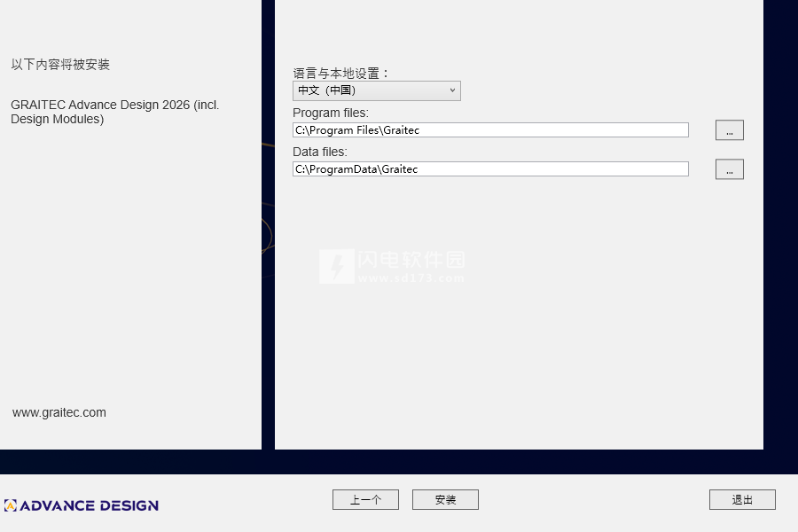Click the 语言与本地设置 label

(341, 74)
